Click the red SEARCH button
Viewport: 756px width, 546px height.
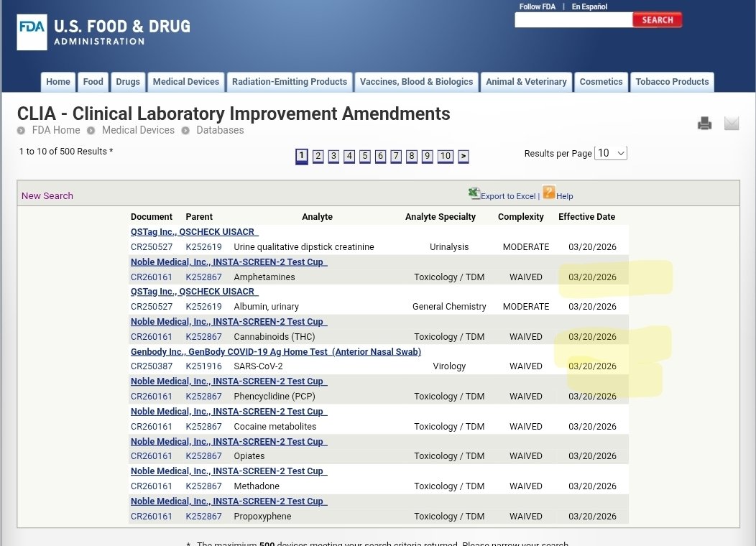coord(657,20)
